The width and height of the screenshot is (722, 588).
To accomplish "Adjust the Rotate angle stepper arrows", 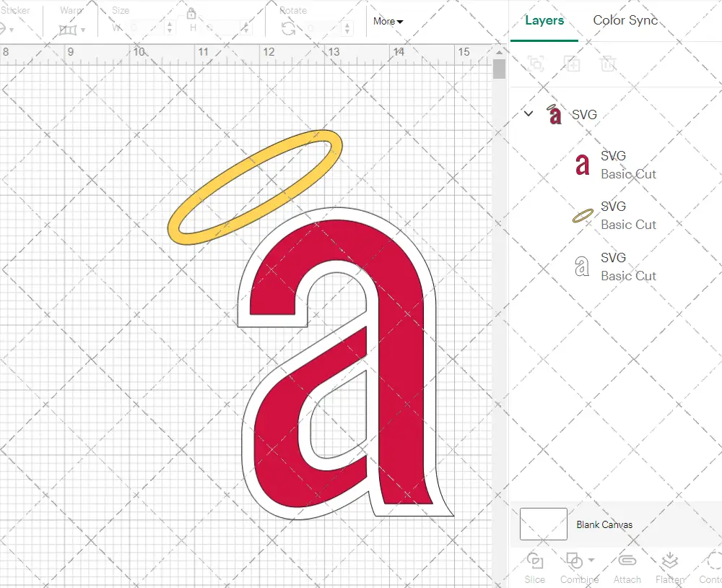I will (x=348, y=28).
